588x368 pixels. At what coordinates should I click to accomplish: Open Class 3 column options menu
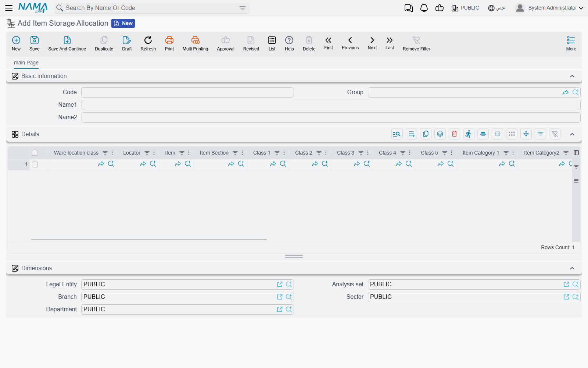pos(368,153)
